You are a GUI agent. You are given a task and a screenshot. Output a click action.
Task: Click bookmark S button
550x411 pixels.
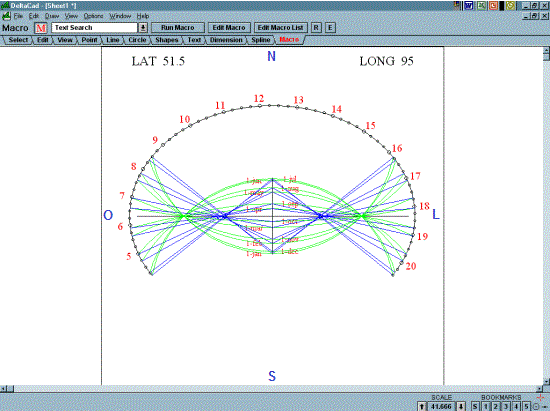click(x=475, y=406)
